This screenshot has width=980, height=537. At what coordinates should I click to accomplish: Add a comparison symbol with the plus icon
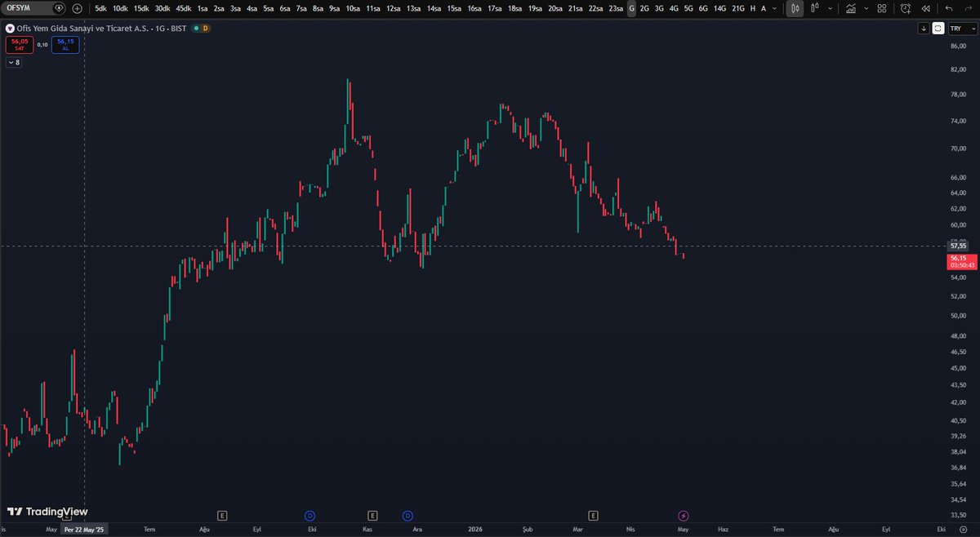pos(77,8)
